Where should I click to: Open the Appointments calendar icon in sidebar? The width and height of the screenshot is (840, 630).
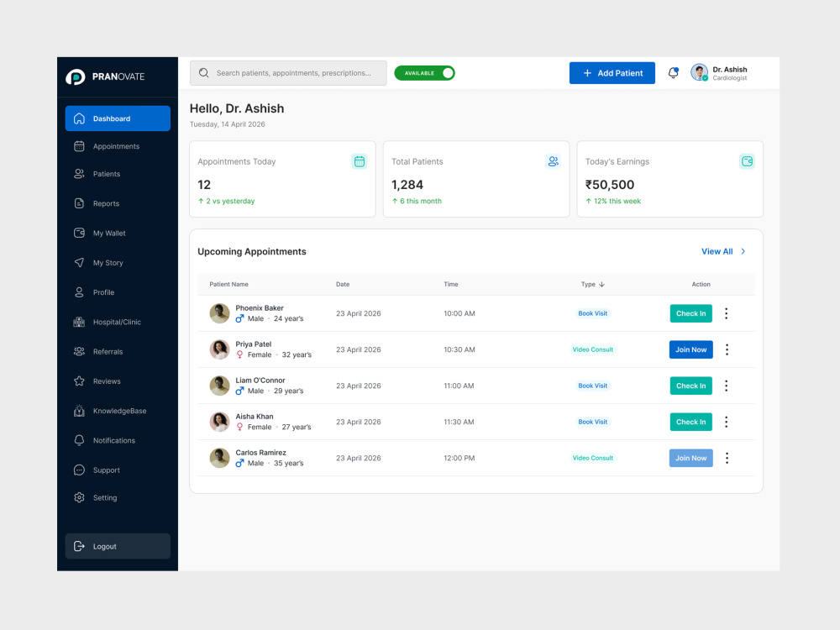[x=79, y=146]
